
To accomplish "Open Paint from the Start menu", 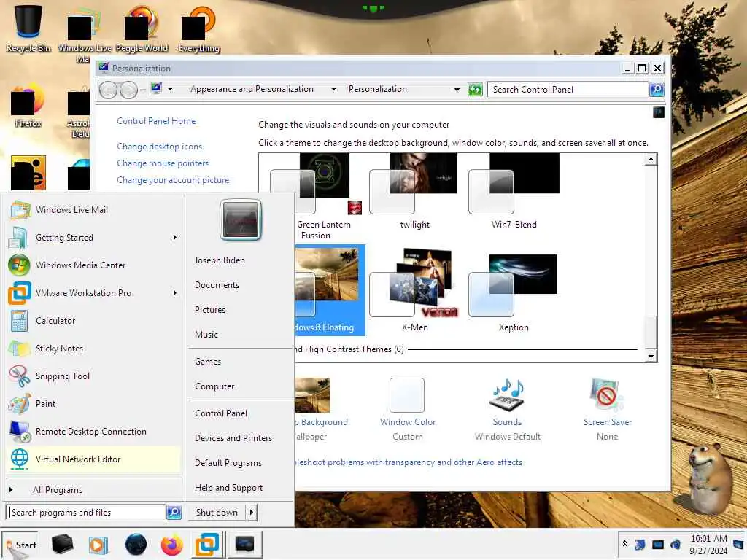I will pos(93,404).
